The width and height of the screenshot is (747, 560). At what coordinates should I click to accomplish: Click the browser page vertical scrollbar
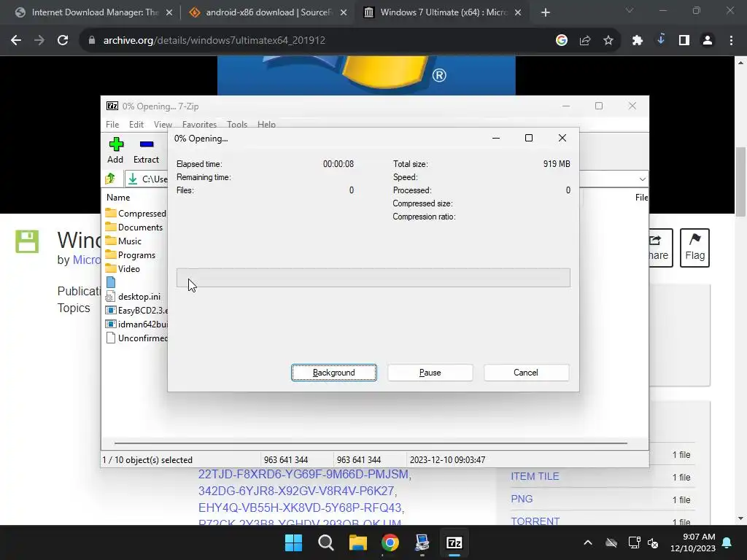[740, 181]
